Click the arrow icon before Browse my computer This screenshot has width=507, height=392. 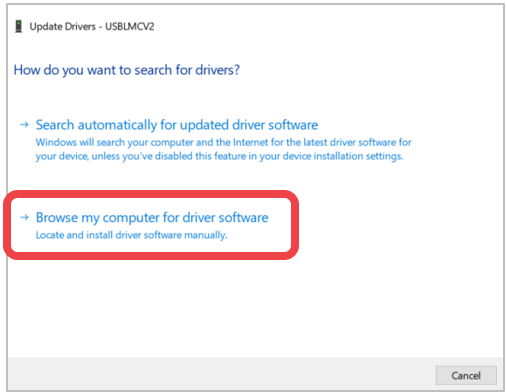coord(24,218)
